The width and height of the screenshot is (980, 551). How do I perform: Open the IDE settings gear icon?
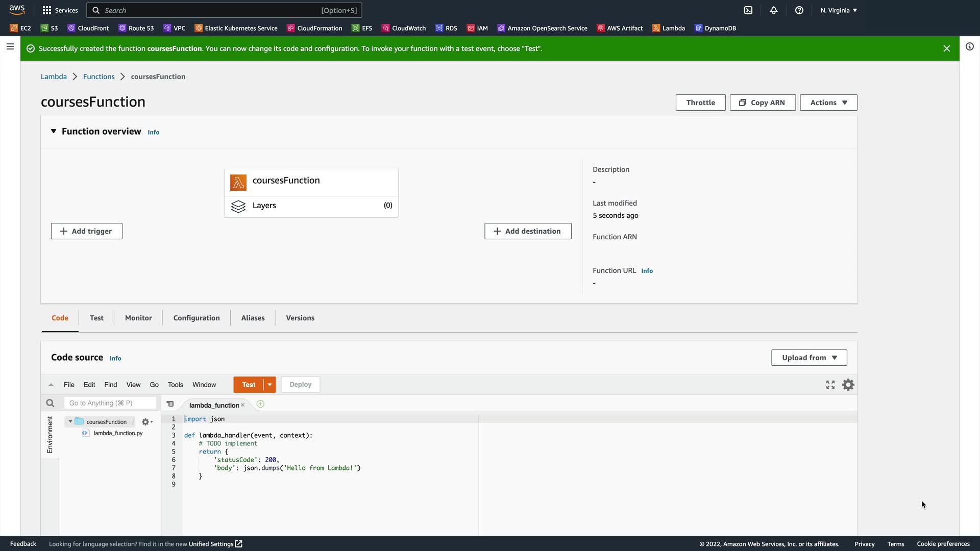(848, 385)
